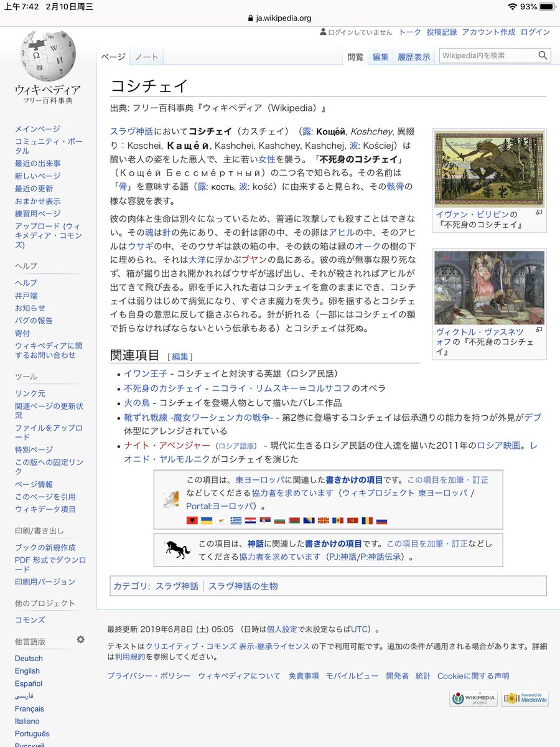Click the enlarge icon under the Vasnetsov image
This screenshot has height=747, width=560.
tap(539, 330)
